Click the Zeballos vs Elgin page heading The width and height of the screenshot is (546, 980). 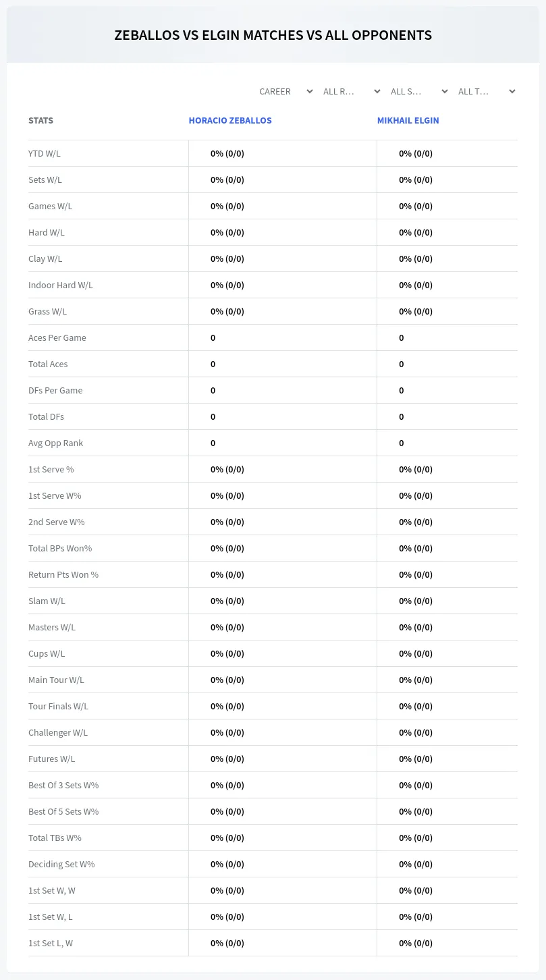[273, 35]
